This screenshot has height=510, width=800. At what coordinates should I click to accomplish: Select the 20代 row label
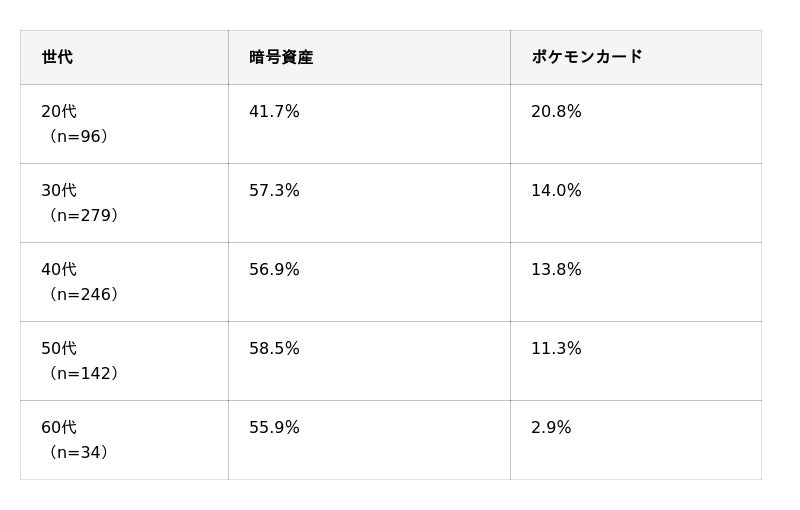click(x=59, y=112)
